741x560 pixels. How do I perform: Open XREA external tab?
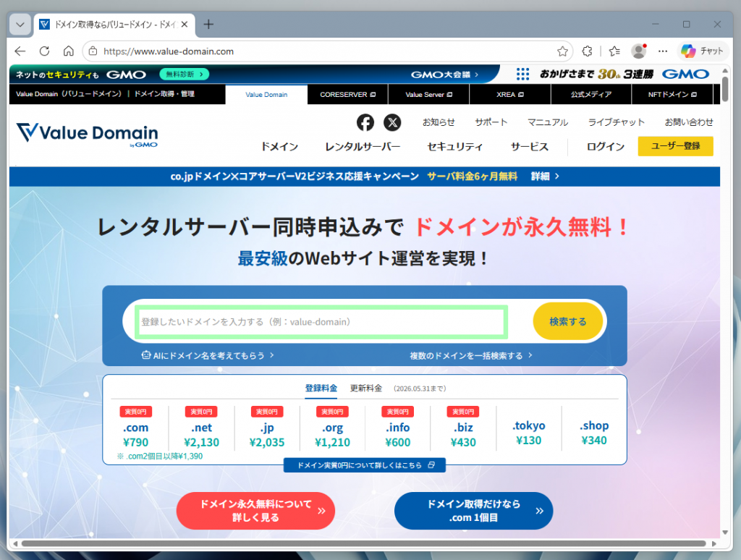pos(510,95)
